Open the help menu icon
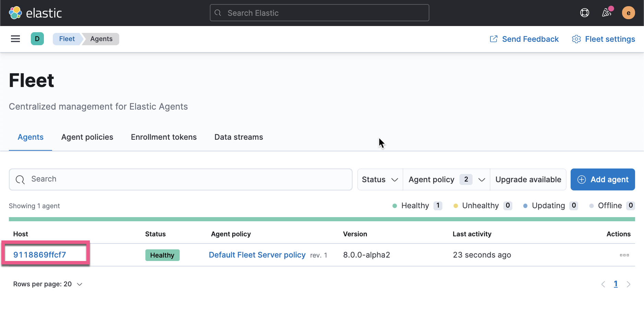This screenshot has width=644, height=324. (x=584, y=12)
